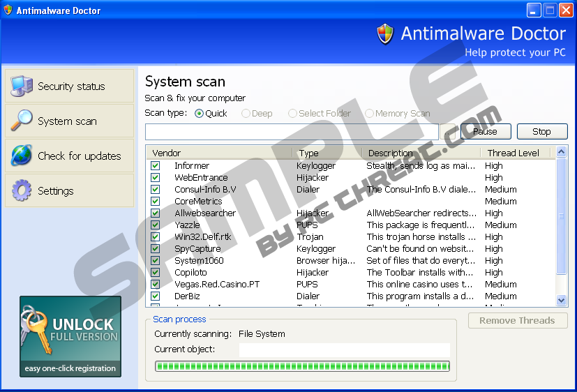This screenshot has height=392, width=577.
Task: Select the Quick scan type
Action: 211,114
